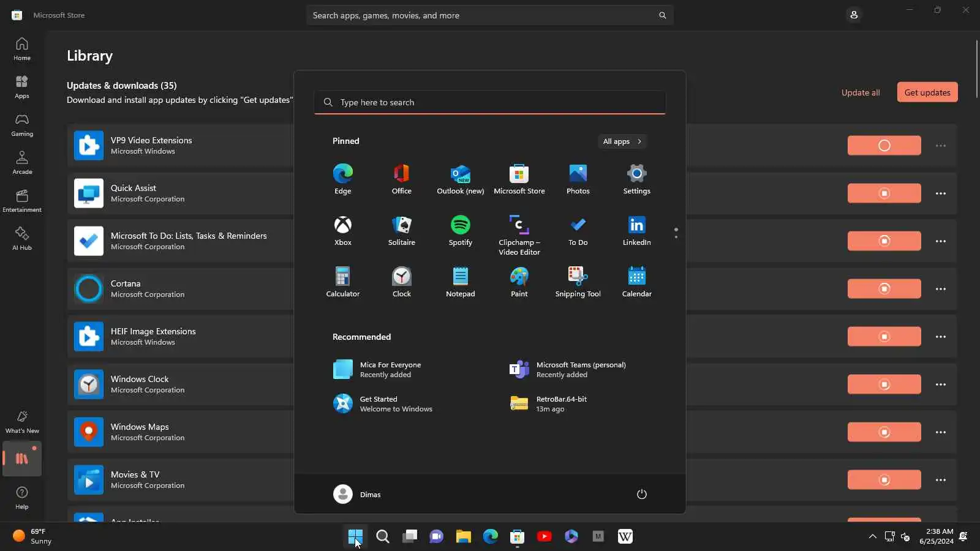The height and width of the screenshot is (551, 980).
Task: Open Clock from the Start menu pinned apps
Action: pos(402,282)
